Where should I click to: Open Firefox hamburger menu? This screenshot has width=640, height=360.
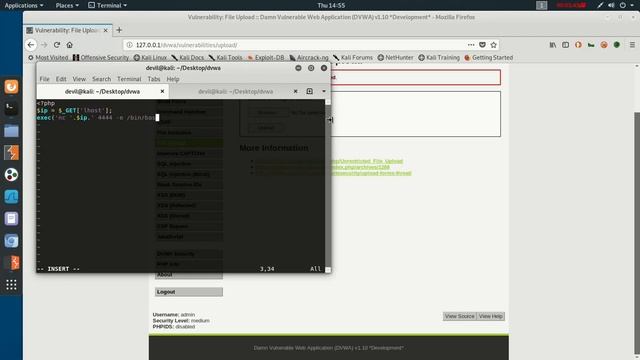(x=632, y=45)
